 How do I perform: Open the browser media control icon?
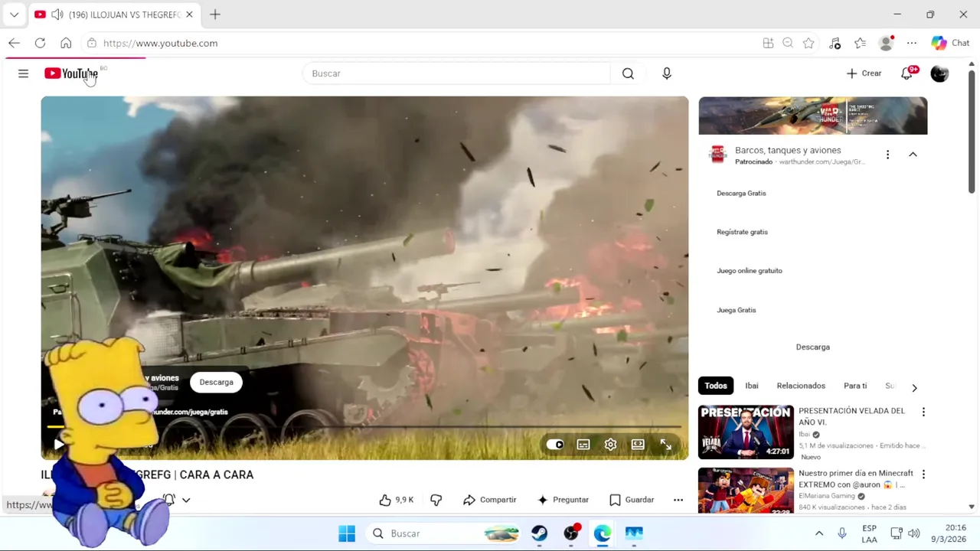point(835,43)
